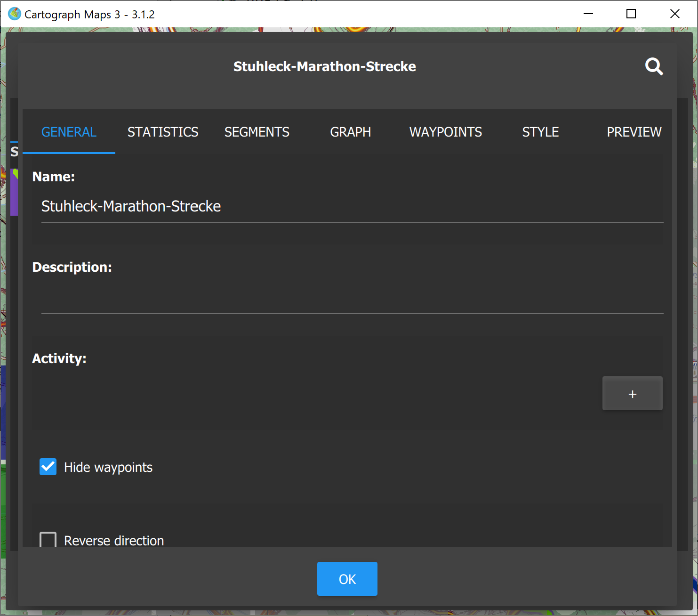The width and height of the screenshot is (698, 616).
Task: Select the General tab
Action: (69, 132)
